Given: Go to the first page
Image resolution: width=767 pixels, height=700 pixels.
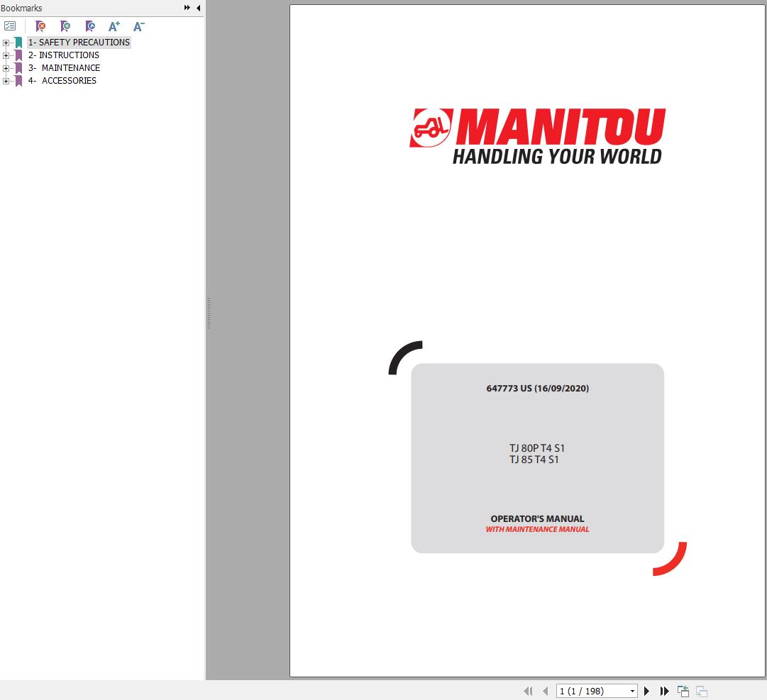Looking at the screenshot, I should (x=528, y=691).
